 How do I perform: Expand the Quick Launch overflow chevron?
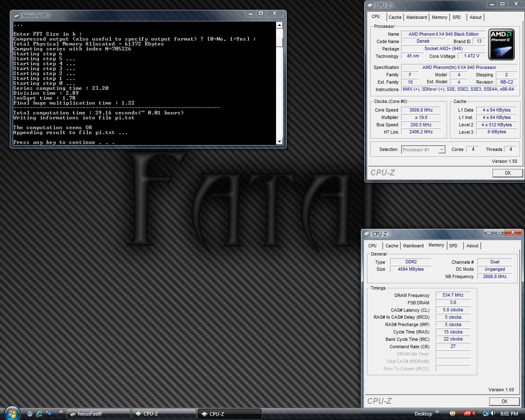[x=61, y=412]
